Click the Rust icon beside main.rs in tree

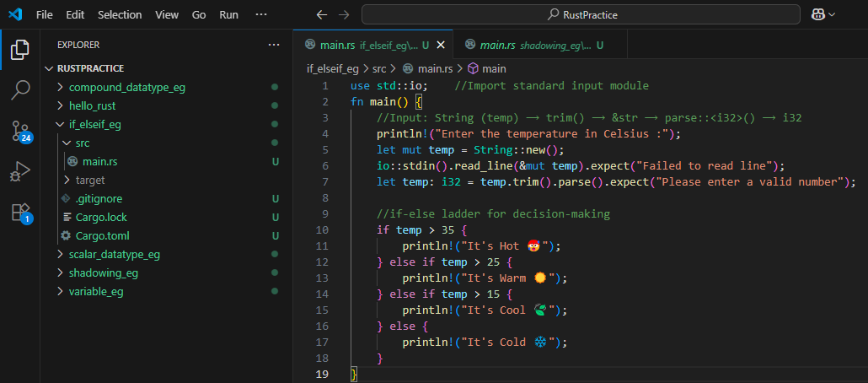(72, 161)
